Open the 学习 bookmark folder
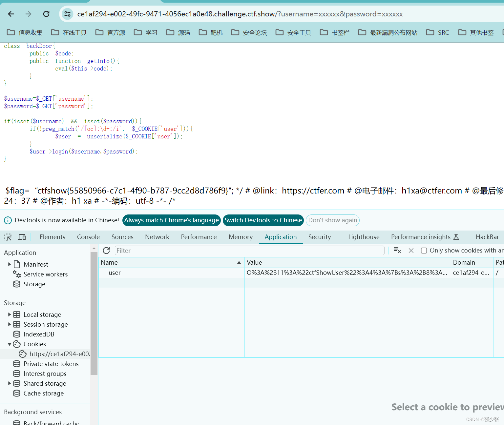 [x=146, y=32]
